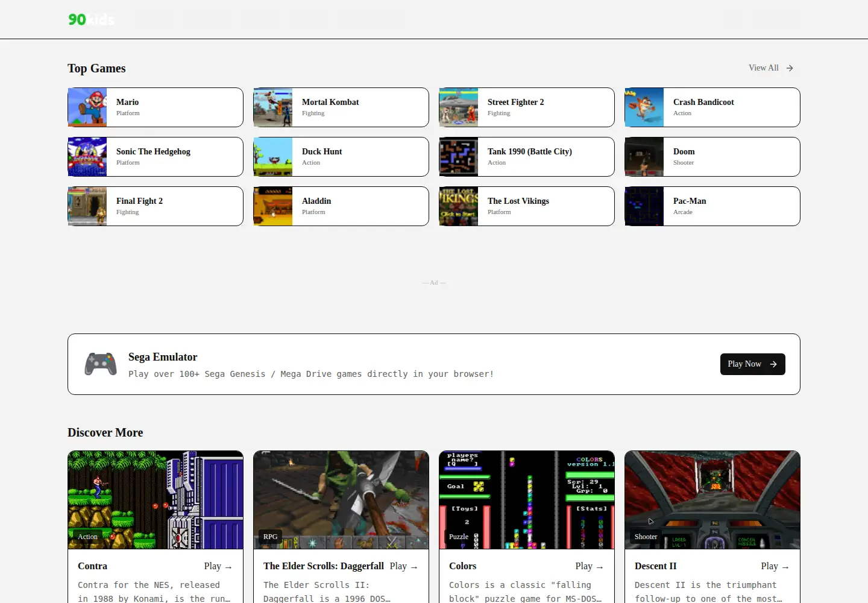Open the Crash Bandicoot thumbnail
Viewport: 868px width, 603px height.
[644, 107]
